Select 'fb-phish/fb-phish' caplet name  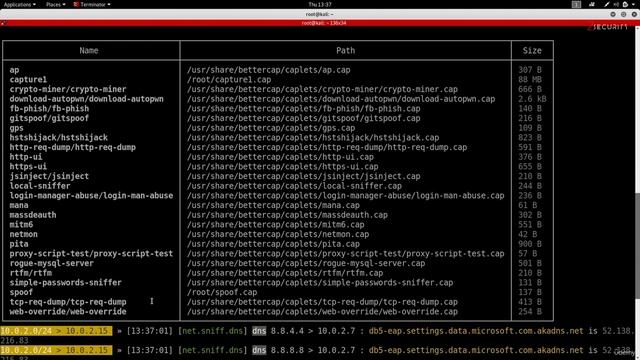click(x=49, y=109)
